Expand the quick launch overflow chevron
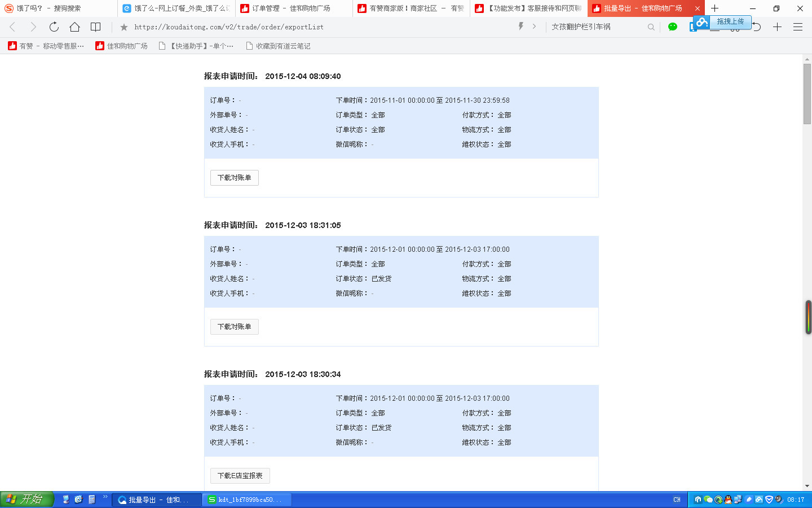The width and height of the screenshot is (812, 508). [x=105, y=497]
